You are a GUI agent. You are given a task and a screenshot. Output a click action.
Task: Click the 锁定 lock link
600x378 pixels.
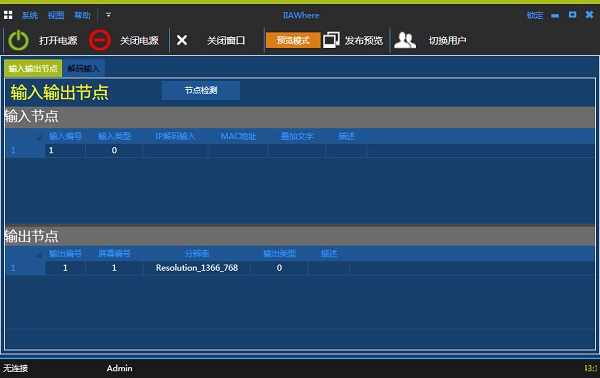coord(535,15)
